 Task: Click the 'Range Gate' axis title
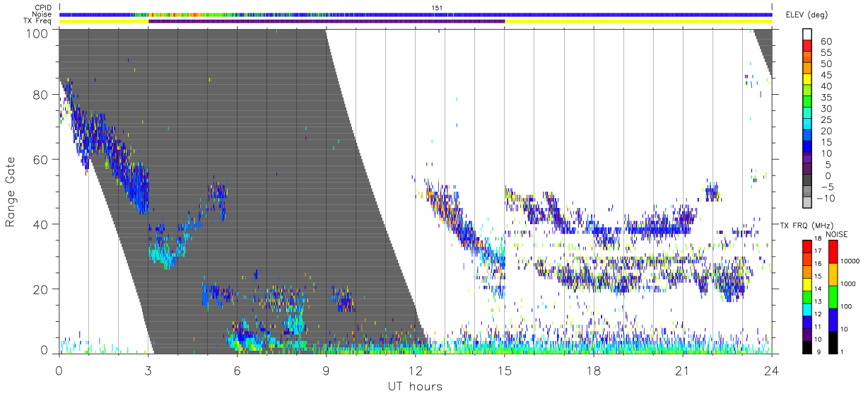point(11,191)
